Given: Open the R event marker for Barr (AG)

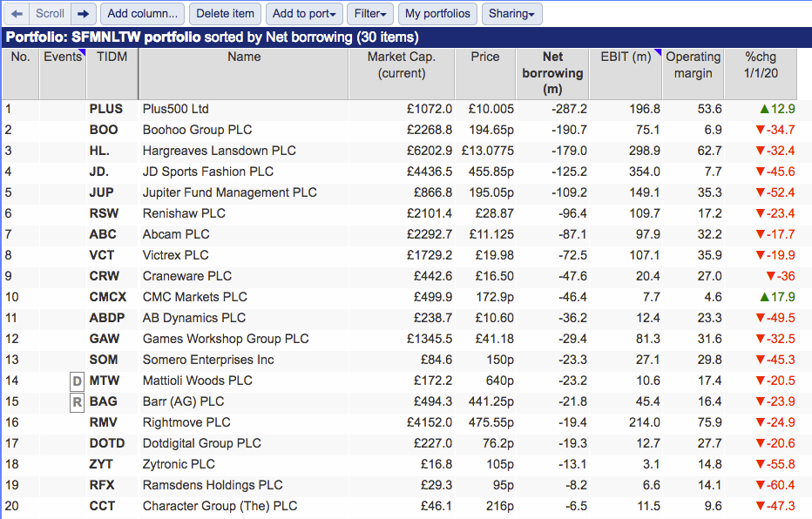Looking at the screenshot, I should [x=77, y=402].
